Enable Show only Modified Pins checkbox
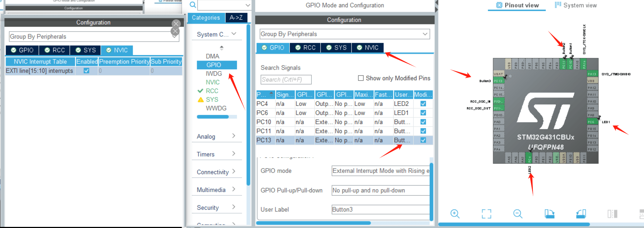Image resolution: width=644 pixels, height=228 pixels. [361, 78]
